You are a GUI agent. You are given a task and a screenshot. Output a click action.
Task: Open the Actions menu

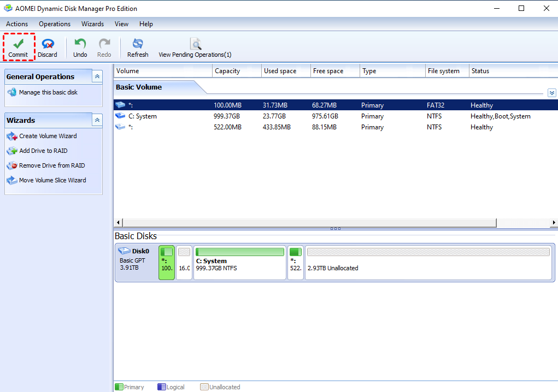pos(17,24)
